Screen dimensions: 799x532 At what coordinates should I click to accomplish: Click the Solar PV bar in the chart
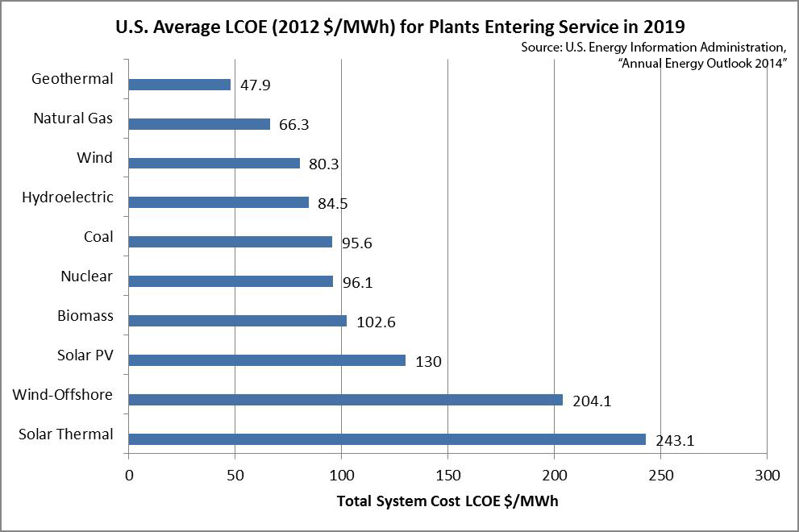(x=267, y=360)
